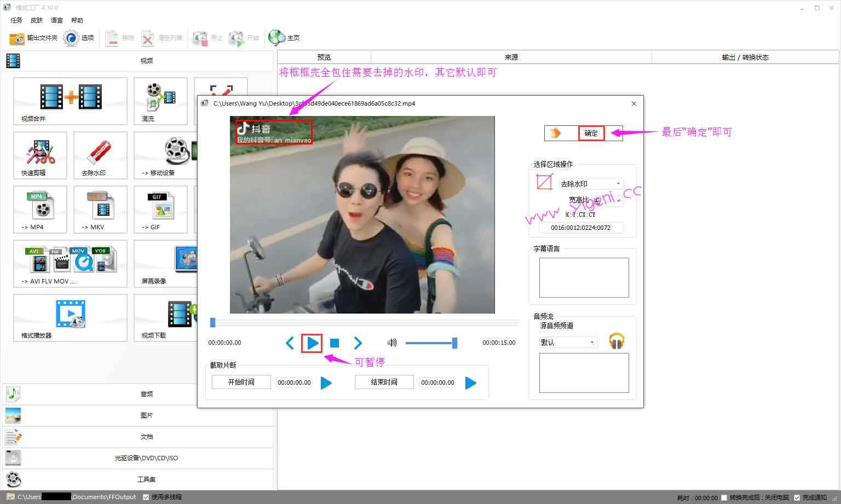Click the 音频流 audio stream list box

pyautogui.click(x=584, y=373)
